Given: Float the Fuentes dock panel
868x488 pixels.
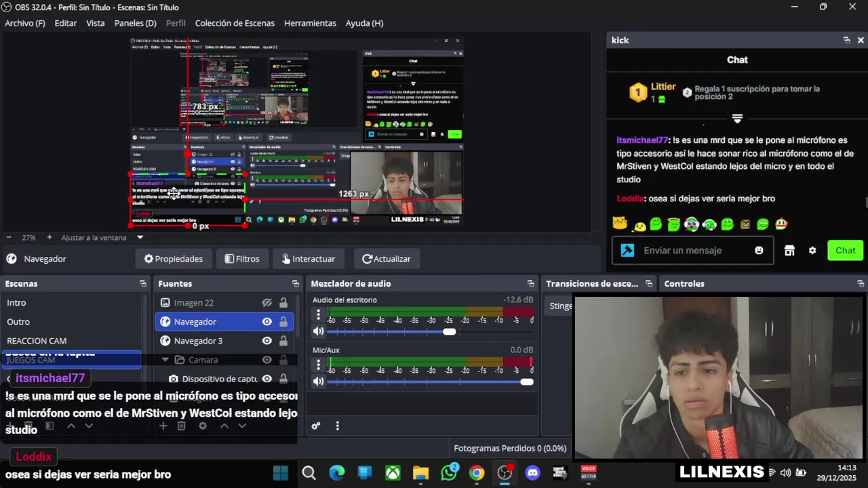Looking at the screenshot, I should point(296,283).
